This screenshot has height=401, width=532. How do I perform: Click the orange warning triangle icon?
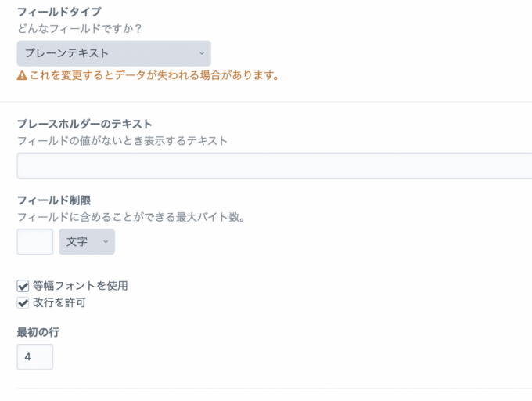[21, 76]
